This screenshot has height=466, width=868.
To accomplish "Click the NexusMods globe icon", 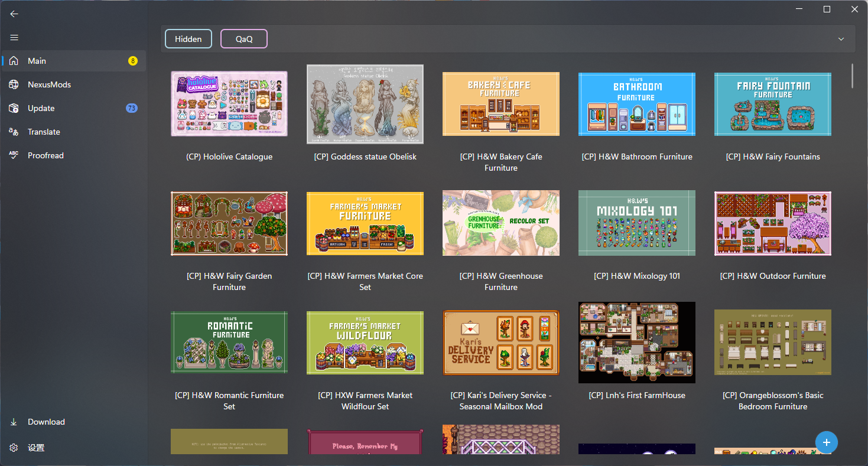I will click(x=14, y=84).
